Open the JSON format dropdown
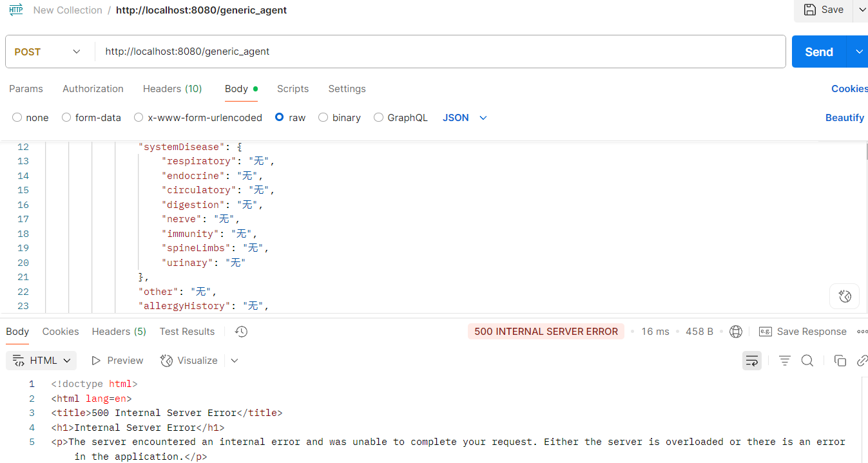The image size is (868, 463). click(465, 118)
